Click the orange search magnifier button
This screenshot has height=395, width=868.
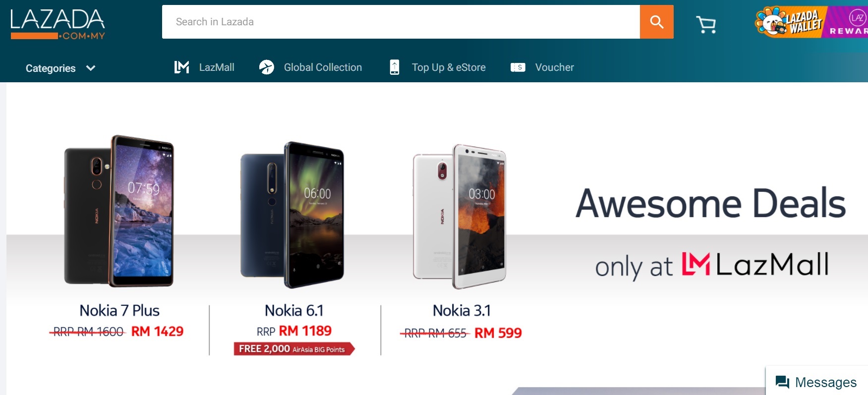click(x=656, y=22)
